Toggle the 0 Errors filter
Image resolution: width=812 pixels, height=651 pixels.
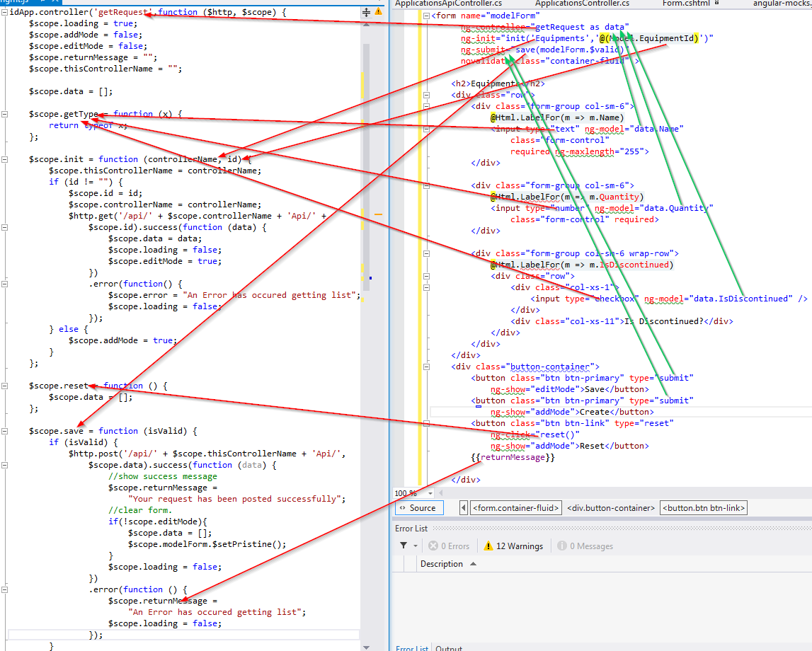449,546
